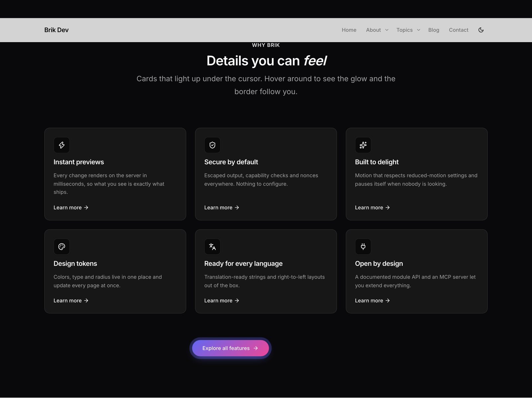Click the WHY BRIK eyebrow label
This screenshot has width=532, height=398.
266,45
